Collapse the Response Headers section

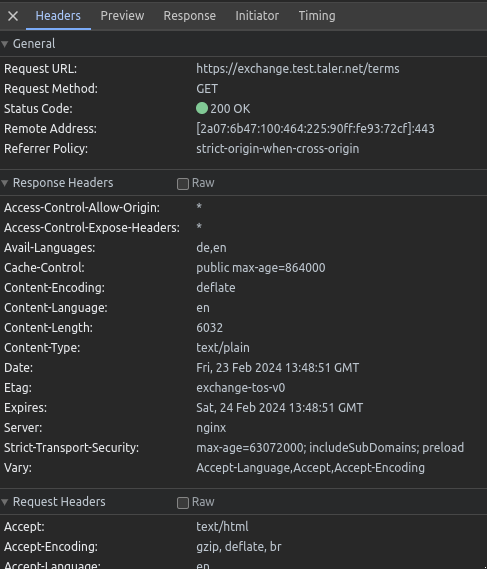pyautogui.click(x=5, y=183)
